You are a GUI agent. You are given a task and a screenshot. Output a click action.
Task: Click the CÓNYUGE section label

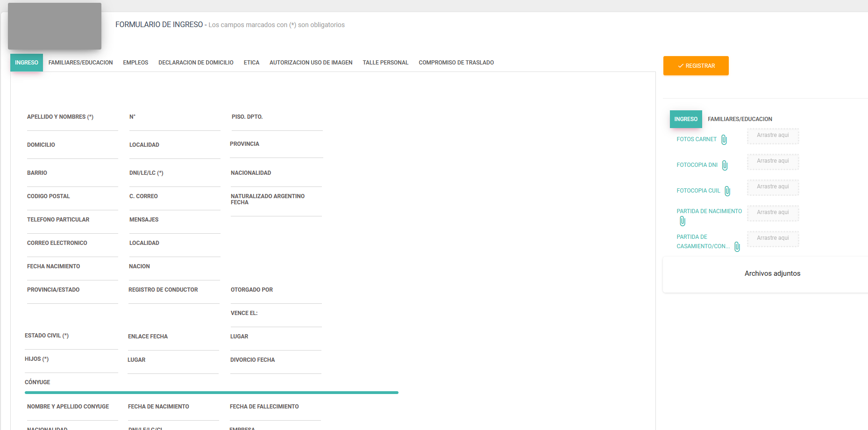tap(37, 382)
